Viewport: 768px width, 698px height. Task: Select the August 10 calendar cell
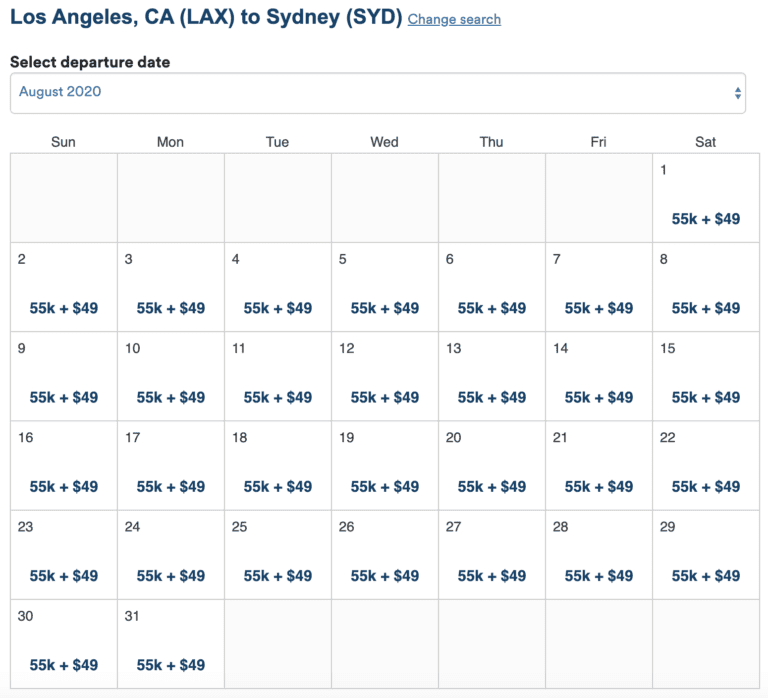(x=170, y=376)
